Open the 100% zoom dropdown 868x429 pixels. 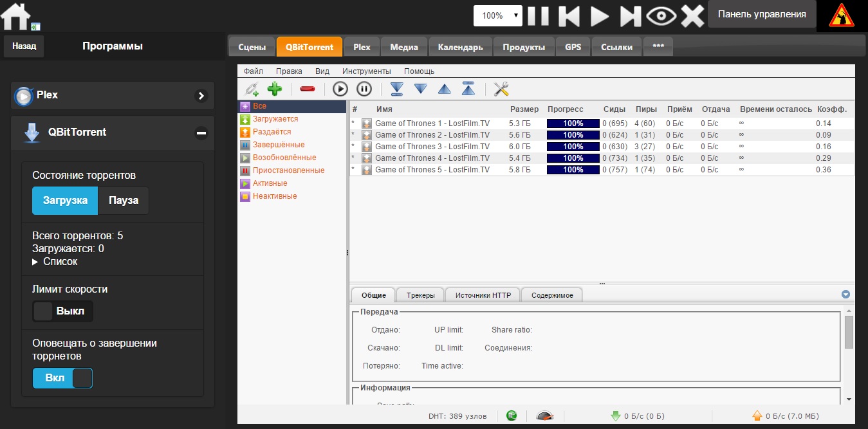(x=497, y=15)
